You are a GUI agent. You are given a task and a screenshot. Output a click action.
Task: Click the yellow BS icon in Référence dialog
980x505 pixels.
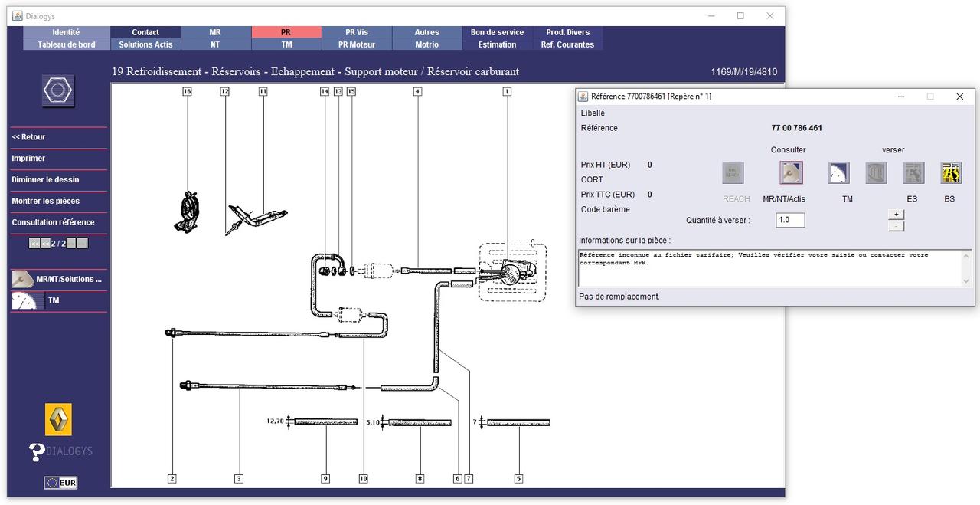click(x=951, y=173)
